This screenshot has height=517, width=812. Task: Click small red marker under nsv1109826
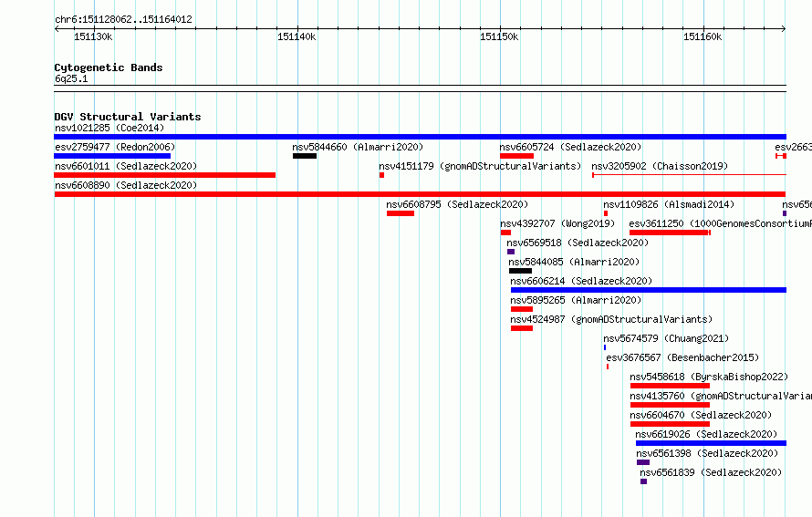pos(606,213)
